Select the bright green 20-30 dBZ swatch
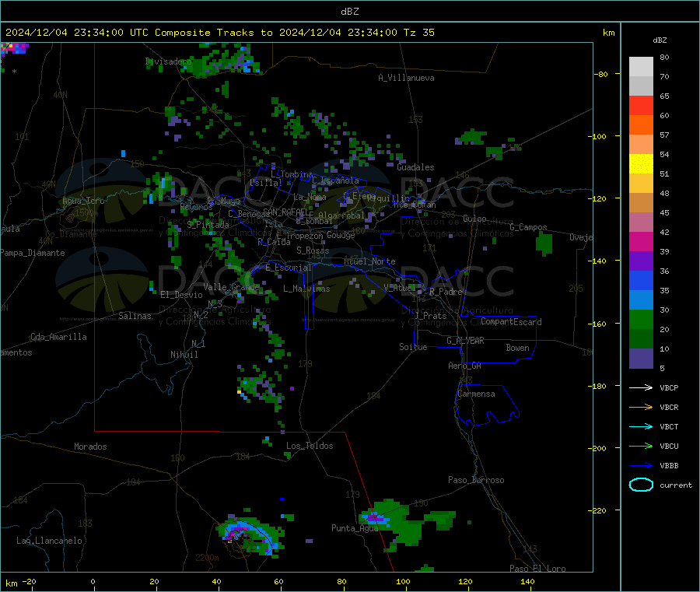Viewport: 700px width, 592px height. pos(641,319)
